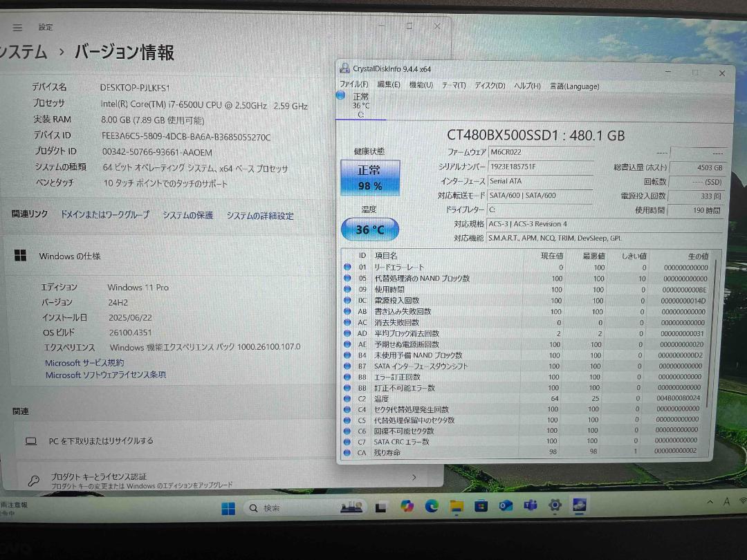Open ディスク(D) menu in CrystalDiskInfo
This screenshot has height=560, width=747.
point(490,86)
